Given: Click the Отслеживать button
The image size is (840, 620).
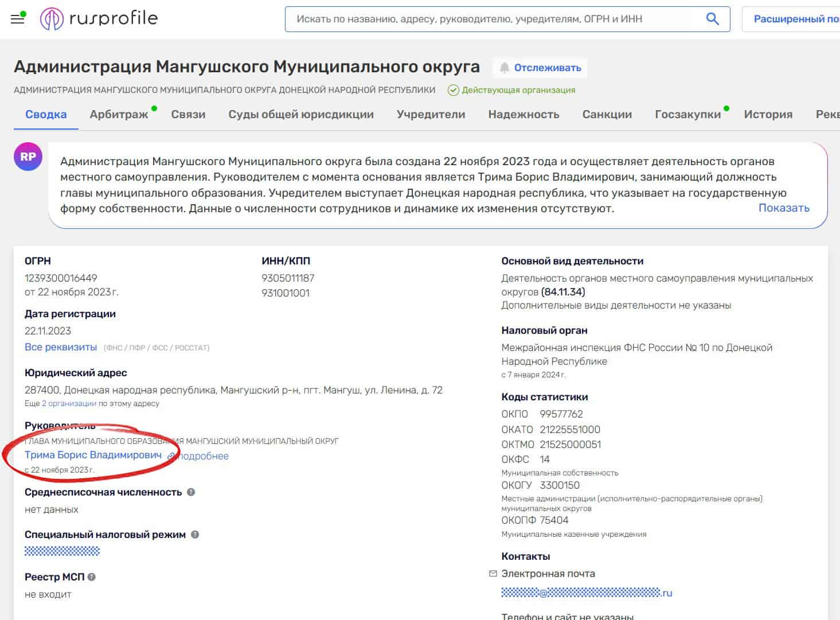Looking at the screenshot, I should (540, 68).
